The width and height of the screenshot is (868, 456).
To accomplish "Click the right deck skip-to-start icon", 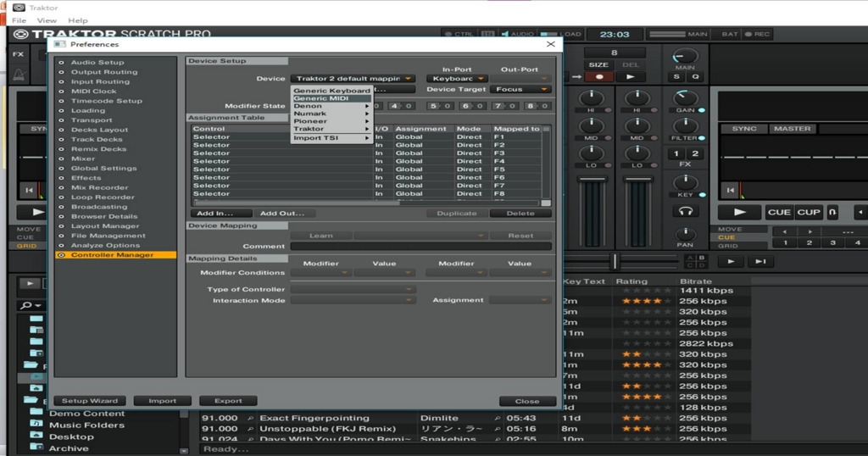I will [730, 191].
